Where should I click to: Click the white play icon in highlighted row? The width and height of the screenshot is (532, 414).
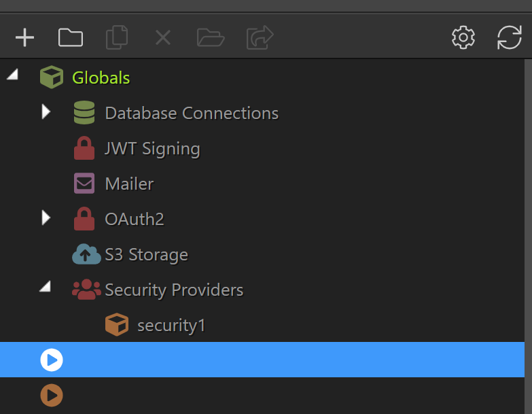pos(52,360)
